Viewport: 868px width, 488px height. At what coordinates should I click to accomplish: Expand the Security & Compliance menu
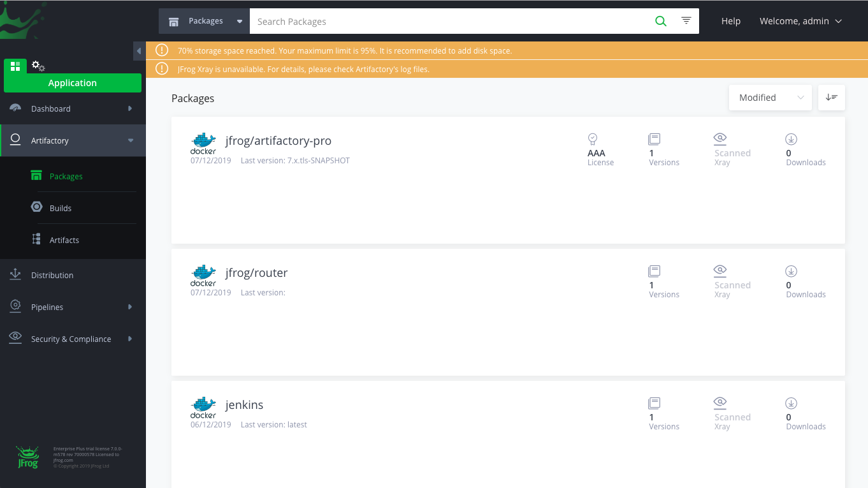coord(73,339)
